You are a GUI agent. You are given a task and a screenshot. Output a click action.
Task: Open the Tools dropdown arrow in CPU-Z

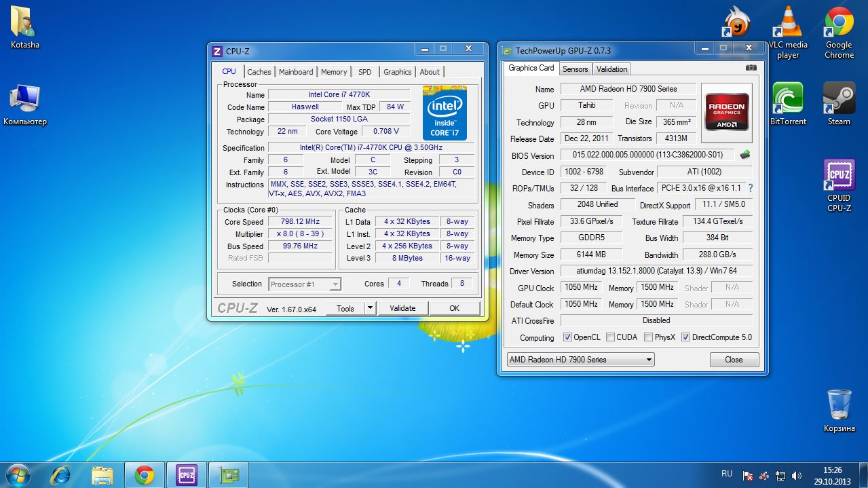370,308
